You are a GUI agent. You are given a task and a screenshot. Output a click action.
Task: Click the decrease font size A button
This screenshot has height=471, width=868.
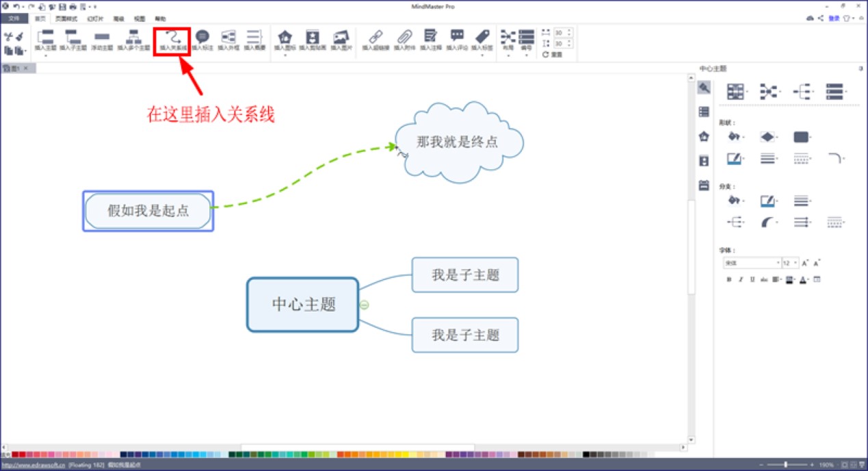(817, 263)
